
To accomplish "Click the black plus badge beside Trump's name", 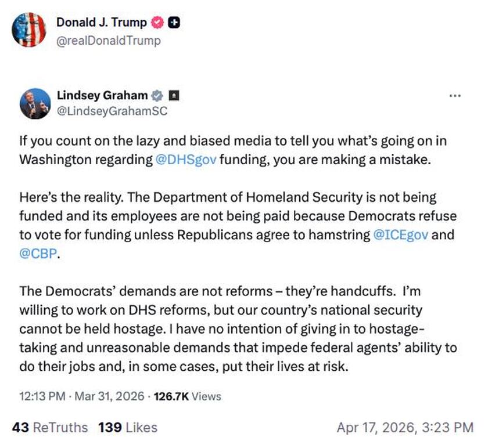I will [174, 23].
